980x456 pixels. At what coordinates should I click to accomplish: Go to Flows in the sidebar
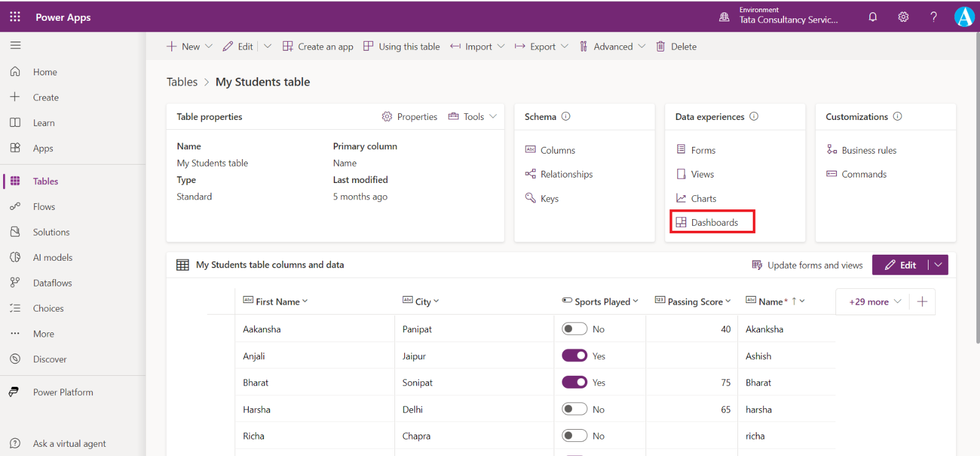[x=44, y=207]
